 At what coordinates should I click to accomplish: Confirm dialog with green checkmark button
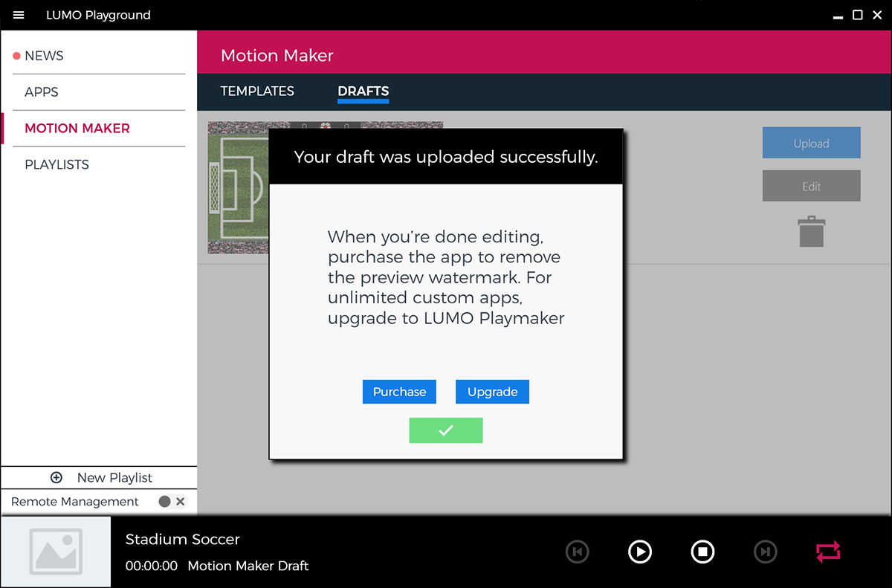click(x=445, y=430)
